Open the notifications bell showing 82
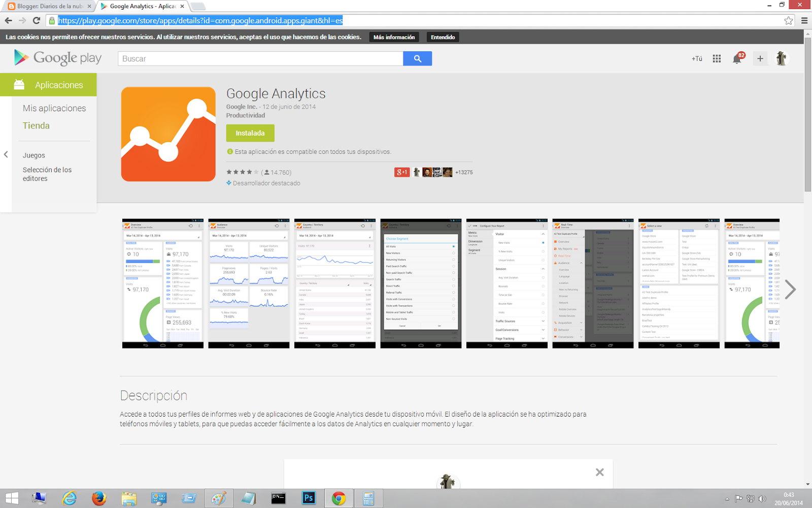Image resolution: width=812 pixels, height=508 pixels. (x=737, y=58)
